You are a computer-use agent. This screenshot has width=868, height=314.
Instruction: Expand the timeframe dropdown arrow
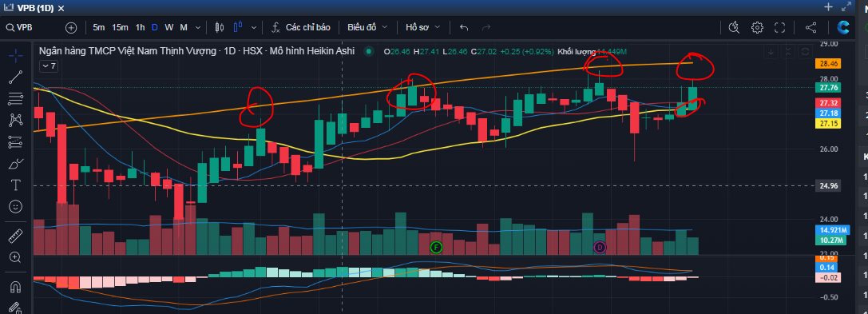tap(198, 27)
